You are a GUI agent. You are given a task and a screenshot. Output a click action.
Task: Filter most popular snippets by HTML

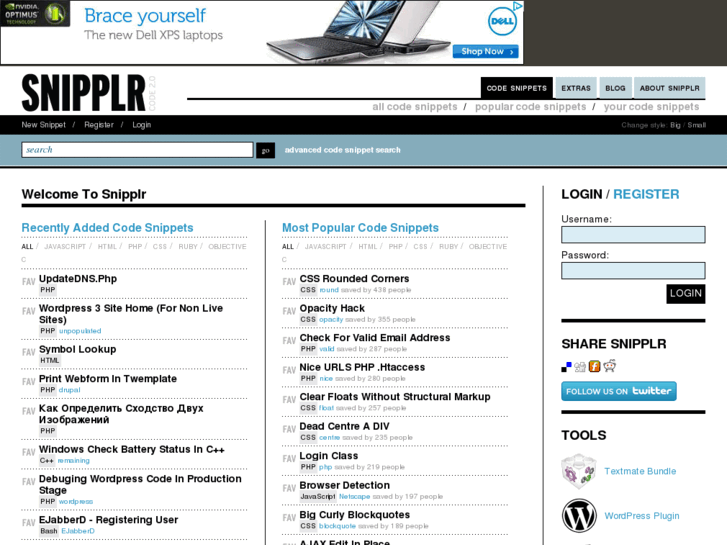pyautogui.click(x=368, y=246)
